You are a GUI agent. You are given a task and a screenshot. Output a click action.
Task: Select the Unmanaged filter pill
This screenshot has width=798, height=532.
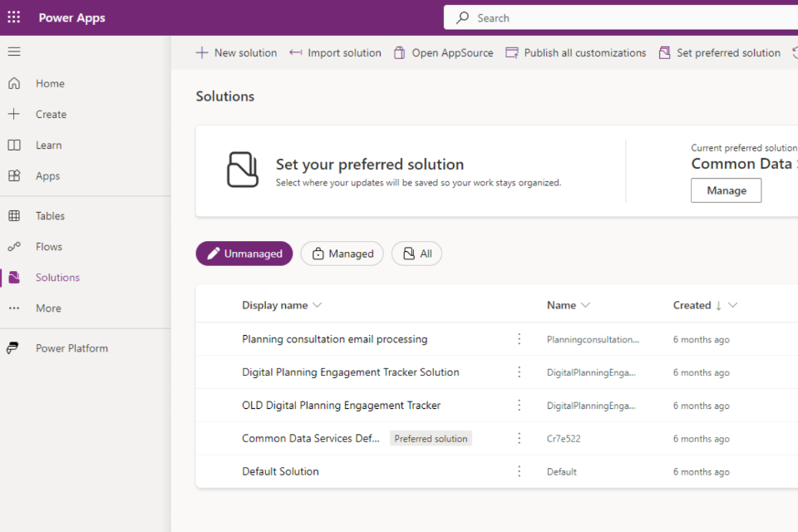pos(244,254)
